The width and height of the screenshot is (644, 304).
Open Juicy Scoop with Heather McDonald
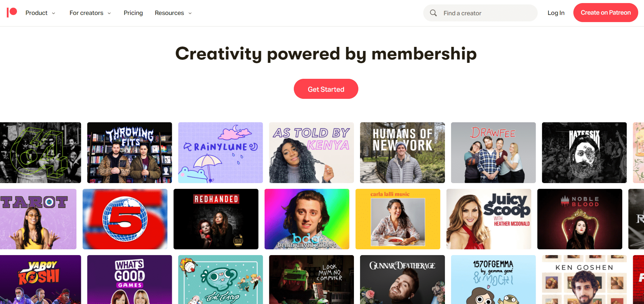(489, 219)
